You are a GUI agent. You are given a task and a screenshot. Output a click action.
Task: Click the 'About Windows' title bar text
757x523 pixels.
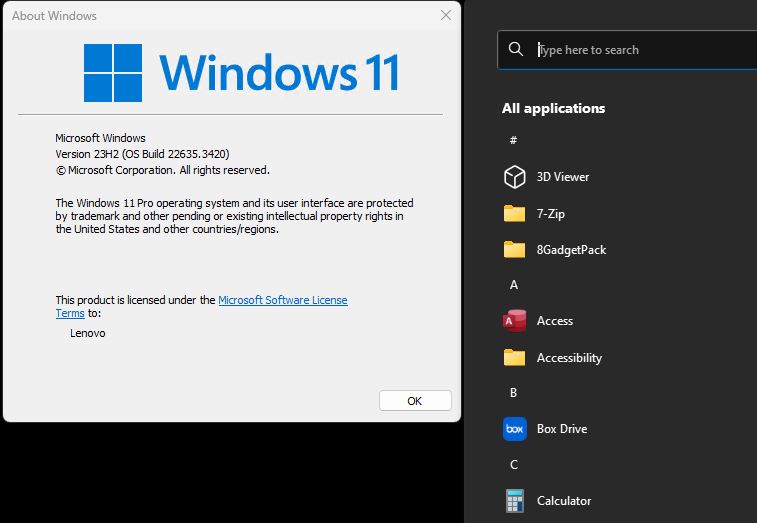coord(54,16)
